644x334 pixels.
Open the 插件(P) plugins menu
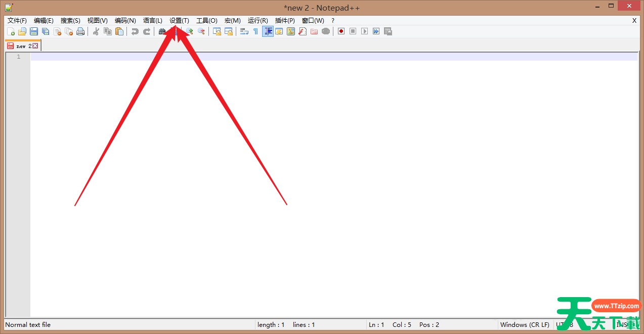(284, 21)
